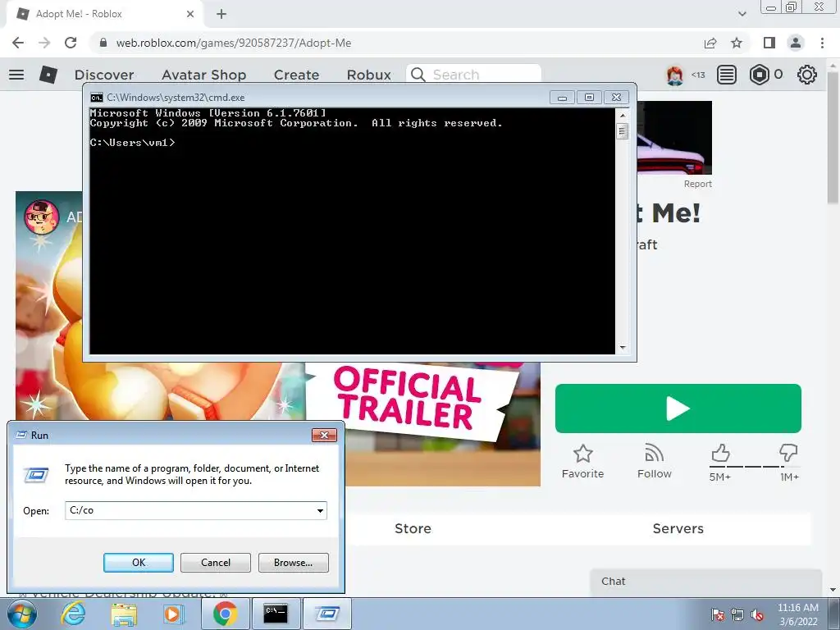Screen dimensions: 840x630
Task: Favorite the game with the star icon
Action: (583, 454)
